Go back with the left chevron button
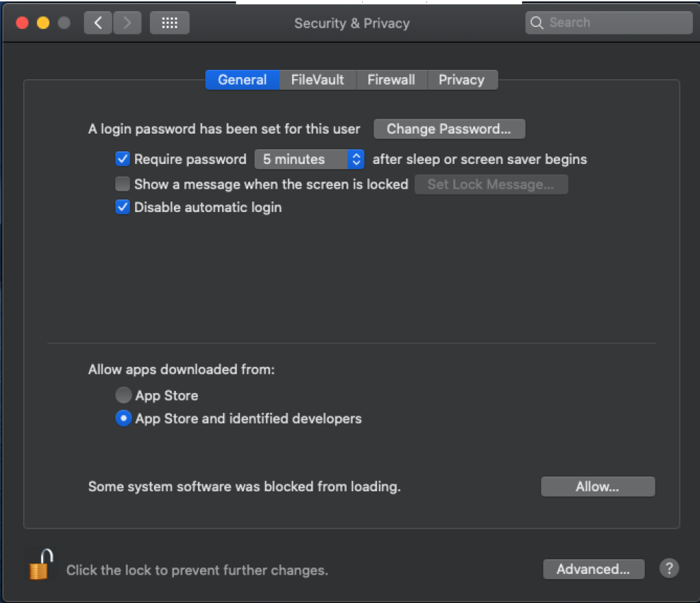Image resolution: width=700 pixels, height=603 pixels. (98, 23)
